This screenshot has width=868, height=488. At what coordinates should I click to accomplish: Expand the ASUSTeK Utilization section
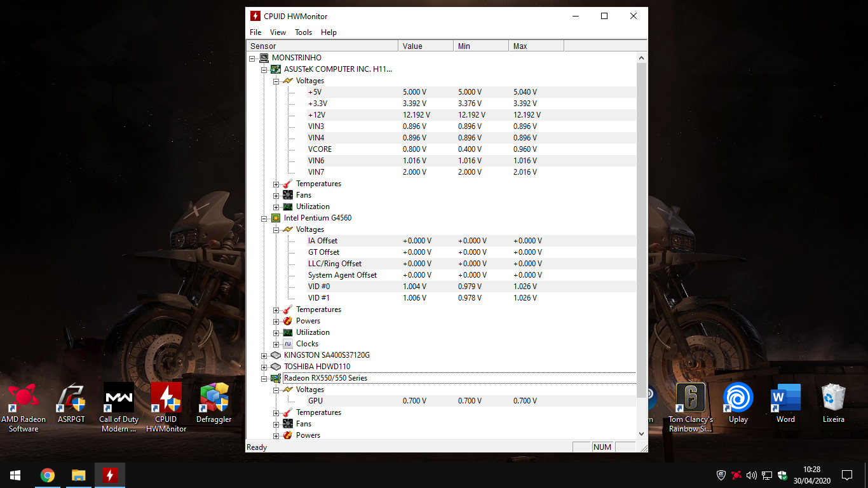(x=276, y=207)
